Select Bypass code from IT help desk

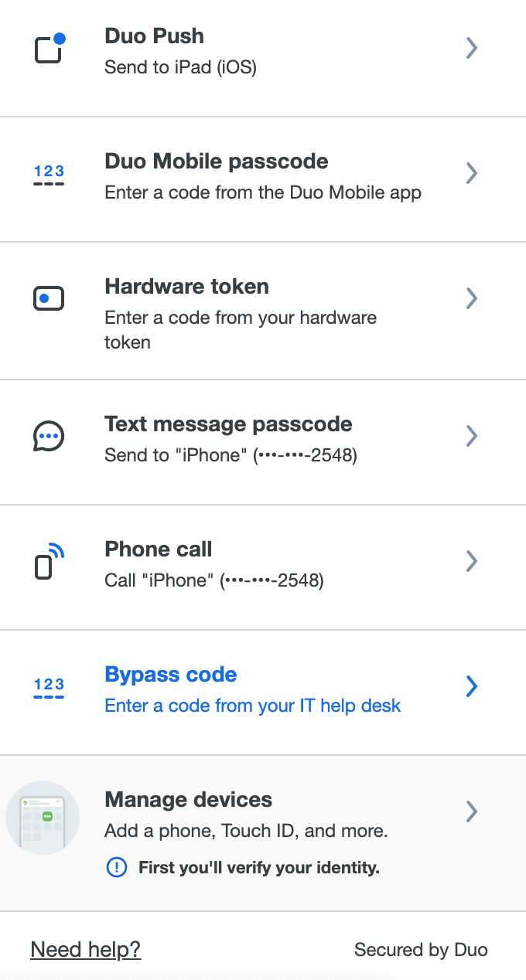point(263,692)
